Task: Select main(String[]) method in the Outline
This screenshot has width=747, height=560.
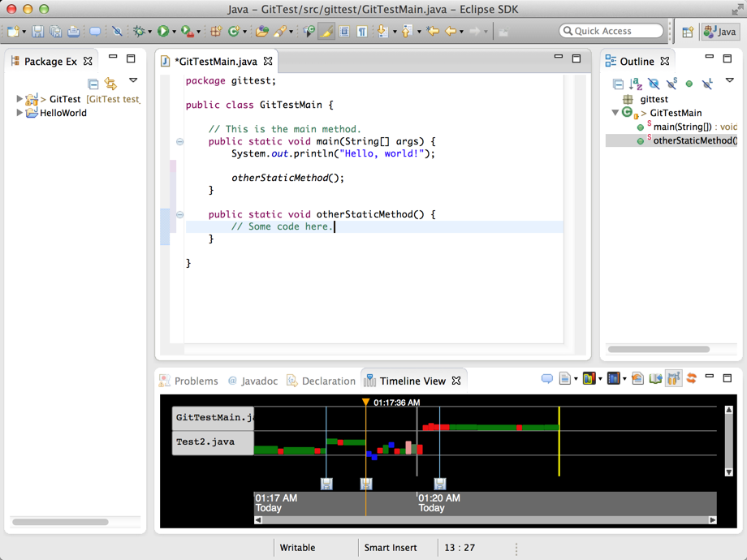Action: (682, 127)
